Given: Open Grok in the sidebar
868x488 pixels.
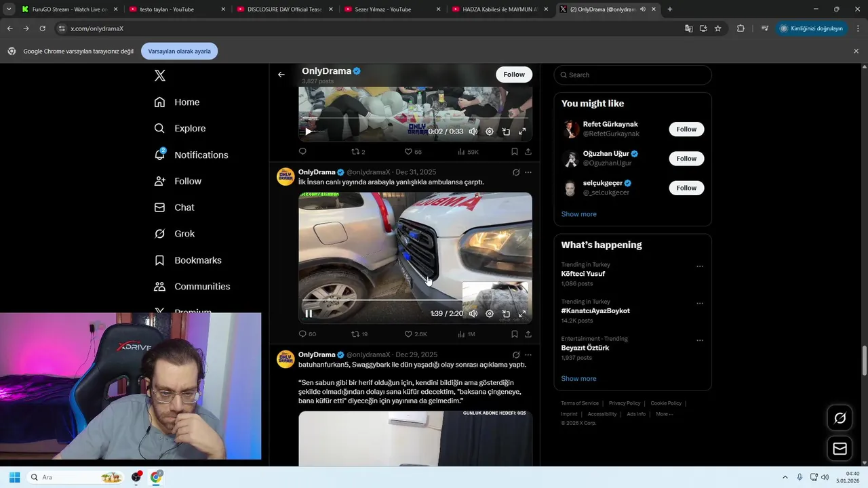Looking at the screenshot, I should [174, 234].
